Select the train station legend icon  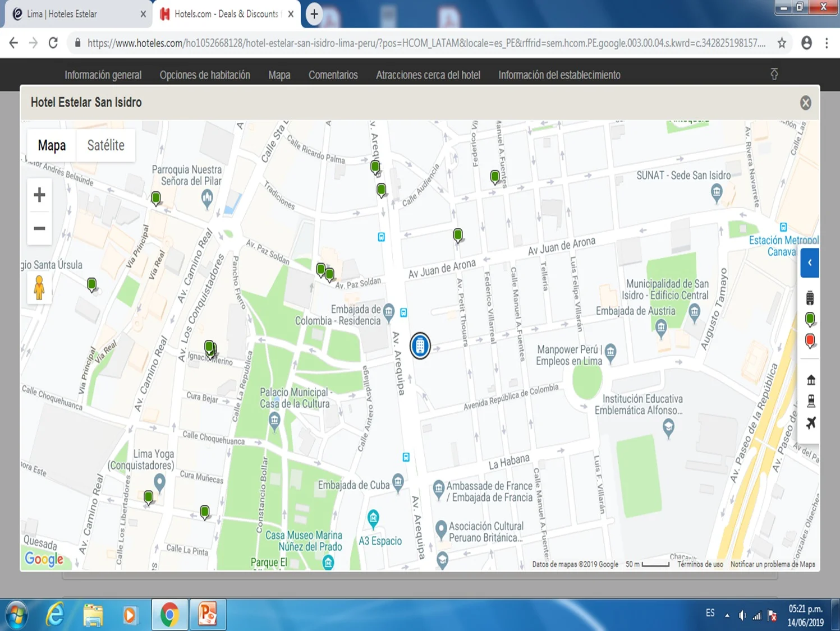pyautogui.click(x=810, y=401)
